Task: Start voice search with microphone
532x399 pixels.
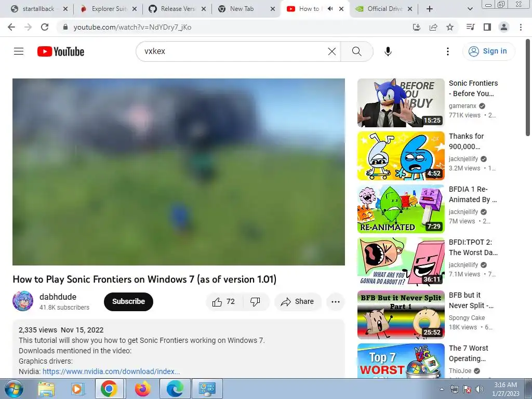Action: click(x=388, y=51)
